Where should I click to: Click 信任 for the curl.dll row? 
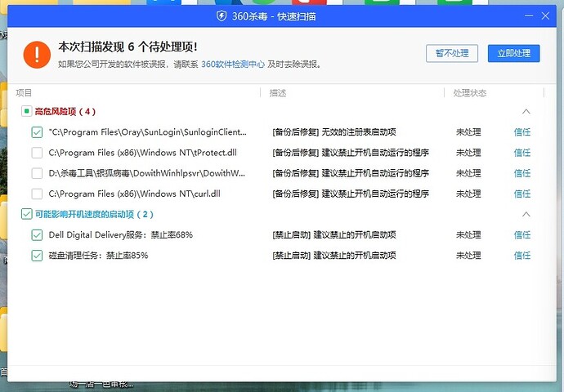[522, 194]
